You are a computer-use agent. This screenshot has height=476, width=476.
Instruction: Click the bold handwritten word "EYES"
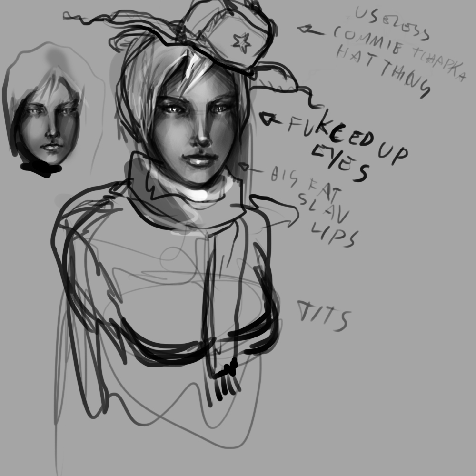(x=340, y=164)
